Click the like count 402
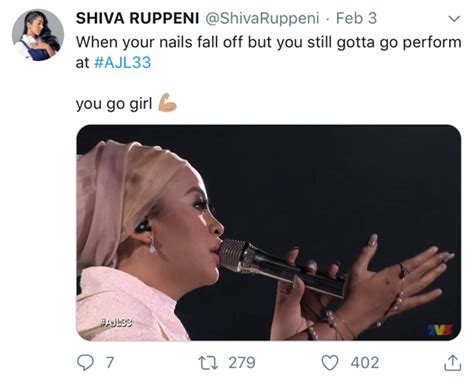 tap(365, 362)
